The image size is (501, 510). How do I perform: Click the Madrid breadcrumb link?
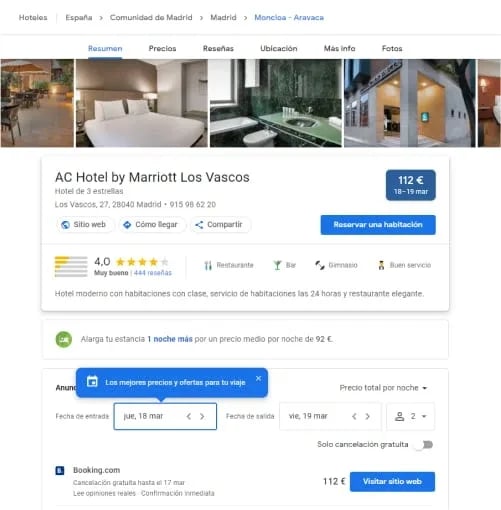[x=223, y=17]
